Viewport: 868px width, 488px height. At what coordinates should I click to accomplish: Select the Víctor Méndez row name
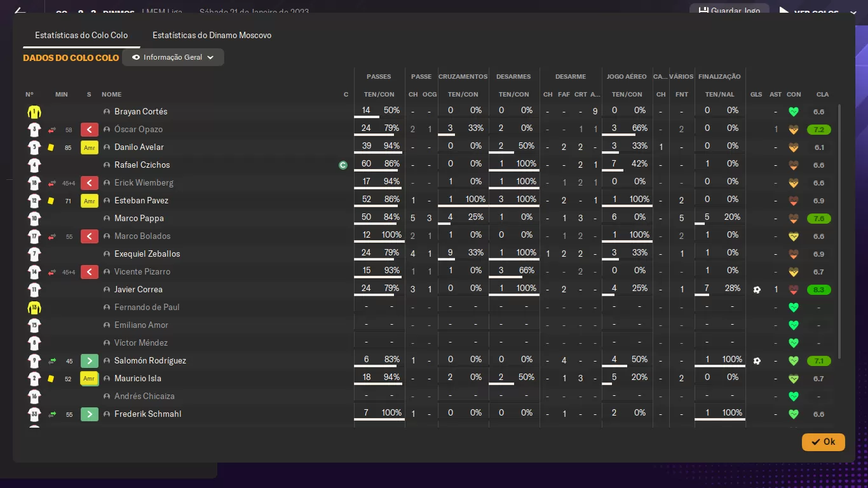pos(141,343)
